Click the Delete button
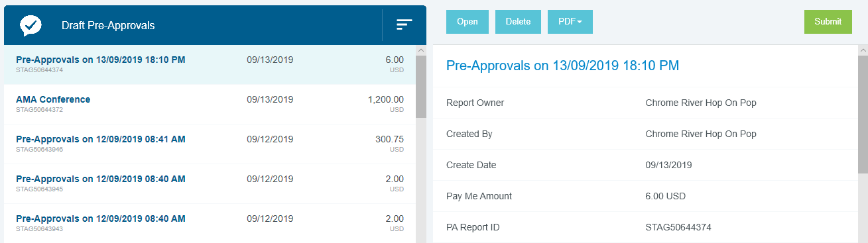The width and height of the screenshot is (868, 243). [x=518, y=22]
